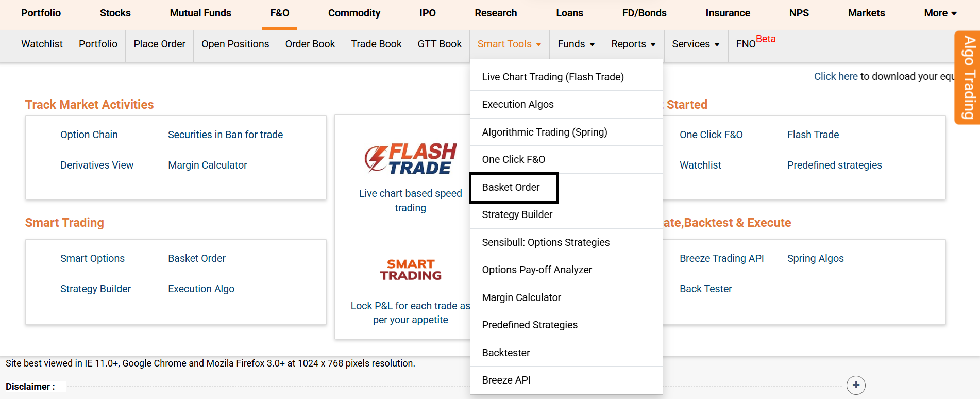The image size is (980, 399).
Task: Expand the Funds dropdown
Action: click(576, 44)
